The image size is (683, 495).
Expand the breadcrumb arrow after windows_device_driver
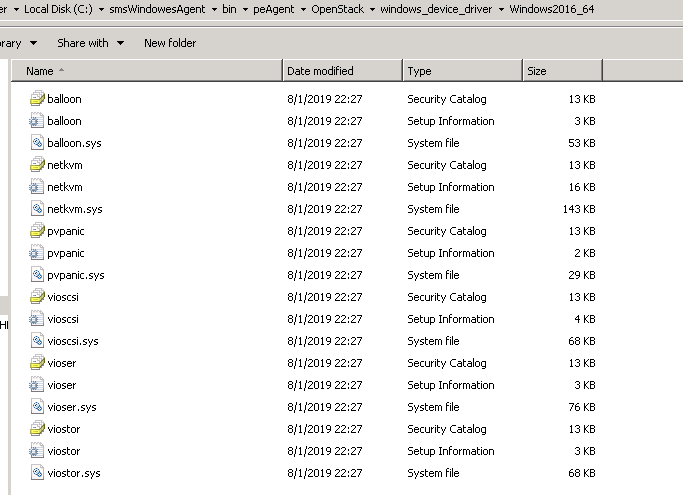[x=501, y=9]
